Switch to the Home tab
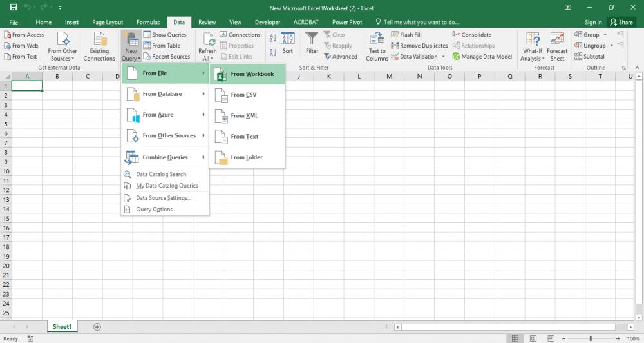644x343 pixels. [x=44, y=22]
